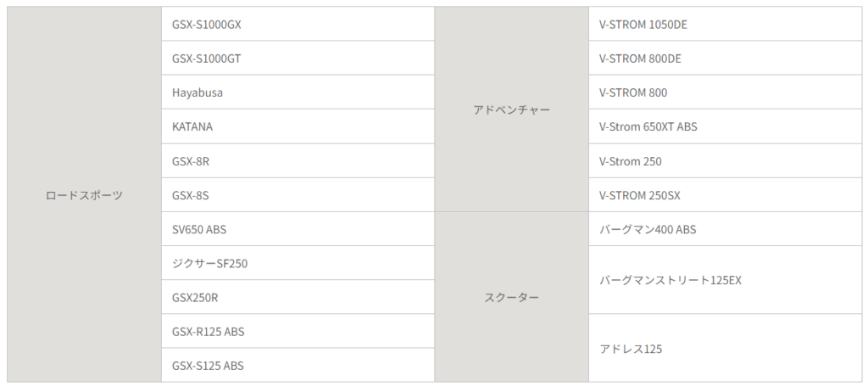Click ジクサーSF250 in the list
The image size is (868, 392).
298,263
